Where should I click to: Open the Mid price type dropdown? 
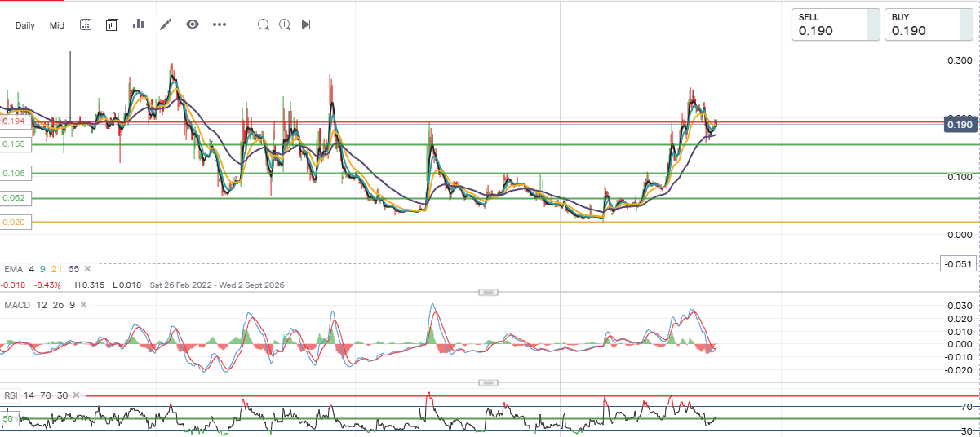56,25
